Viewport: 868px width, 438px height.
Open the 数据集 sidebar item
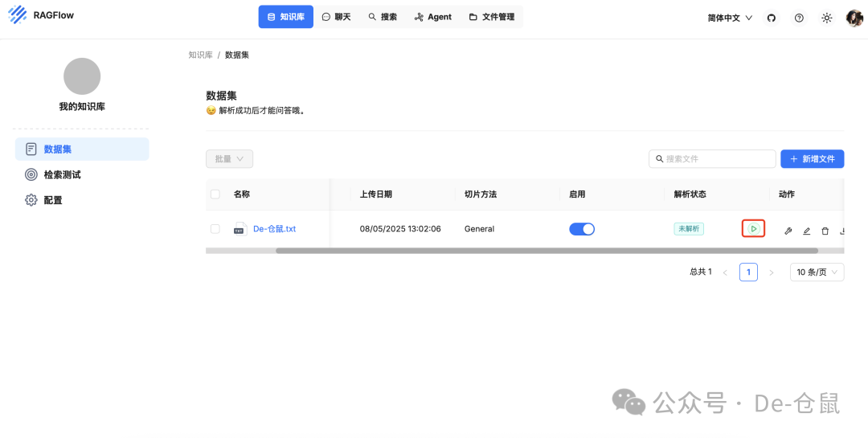[x=82, y=149]
